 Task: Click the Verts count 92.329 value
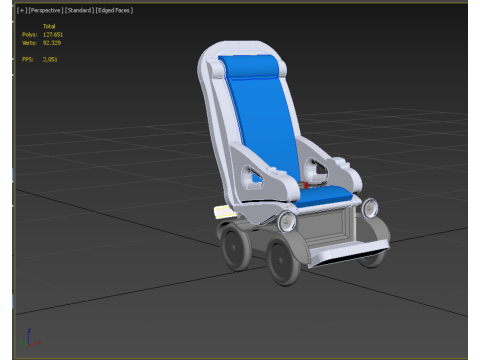click(52, 43)
